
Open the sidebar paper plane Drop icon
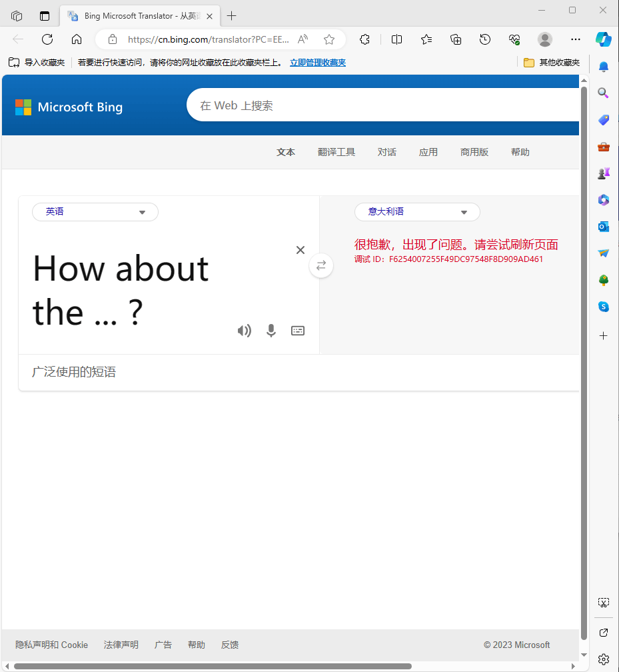point(604,253)
